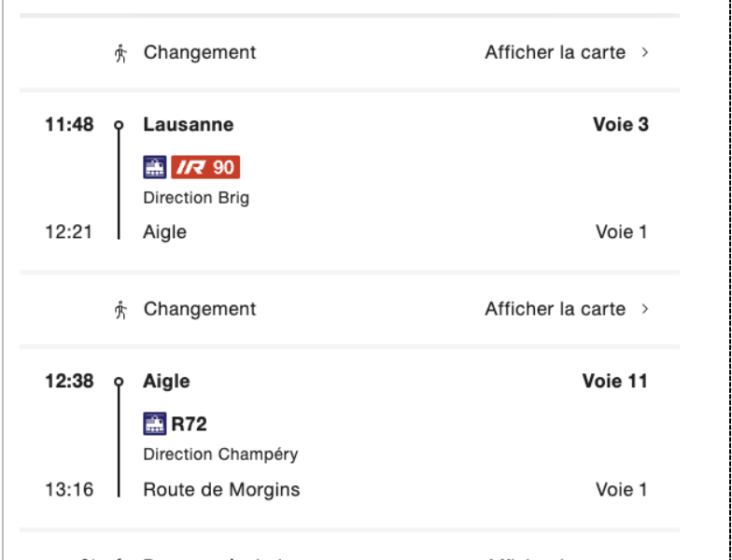Select the Route de Morgins arrival stop
Viewport: 732px width, 560px height.
coord(221,489)
